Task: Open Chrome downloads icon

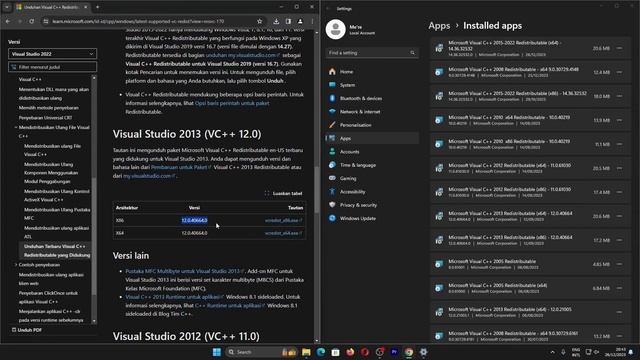Action: tap(276, 21)
